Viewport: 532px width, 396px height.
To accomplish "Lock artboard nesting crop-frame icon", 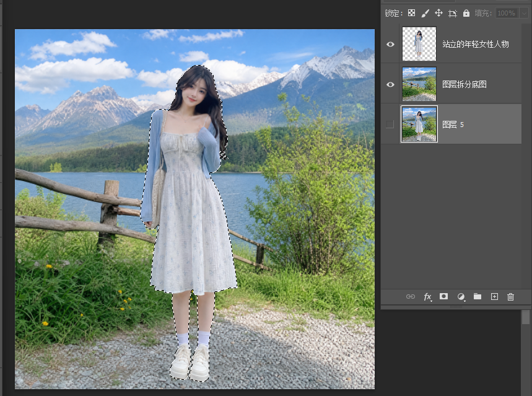I will pos(453,13).
